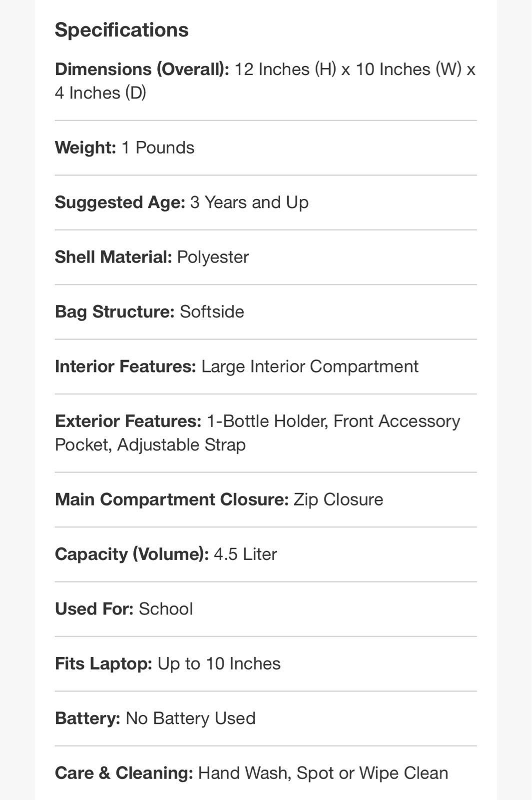Select the Suggested Age label
This screenshot has width=532, height=800.
click(x=120, y=202)
